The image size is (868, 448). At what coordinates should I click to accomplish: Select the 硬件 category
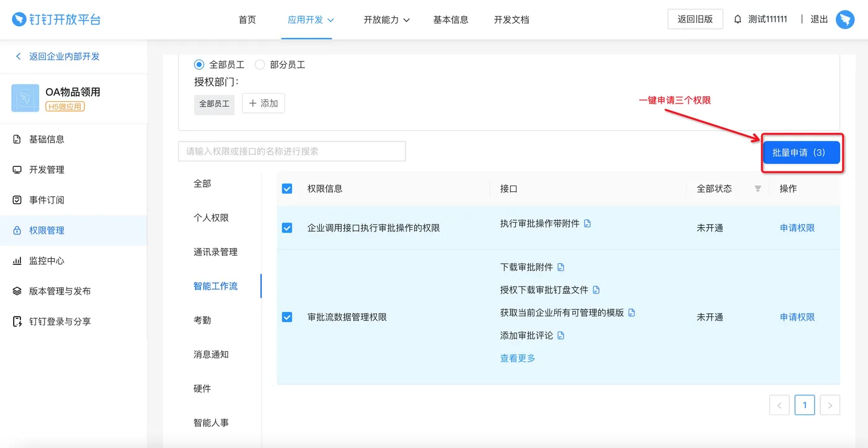tap(202, 388)
